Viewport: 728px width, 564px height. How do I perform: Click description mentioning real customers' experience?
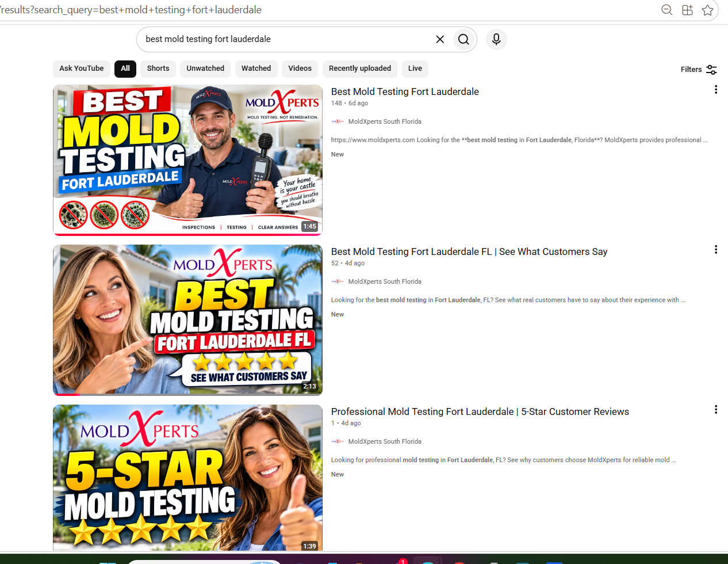(508, 300)
